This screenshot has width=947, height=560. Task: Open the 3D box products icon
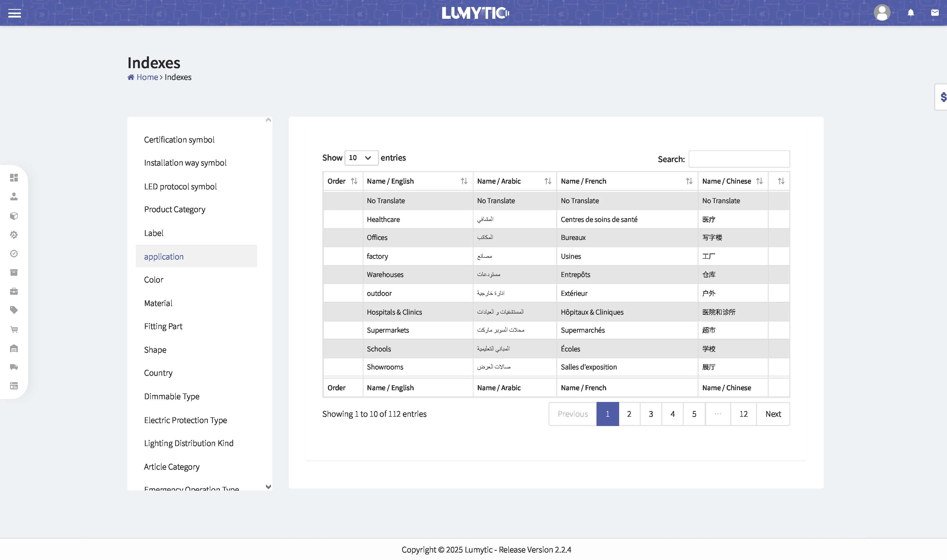(x=14, y=216)
